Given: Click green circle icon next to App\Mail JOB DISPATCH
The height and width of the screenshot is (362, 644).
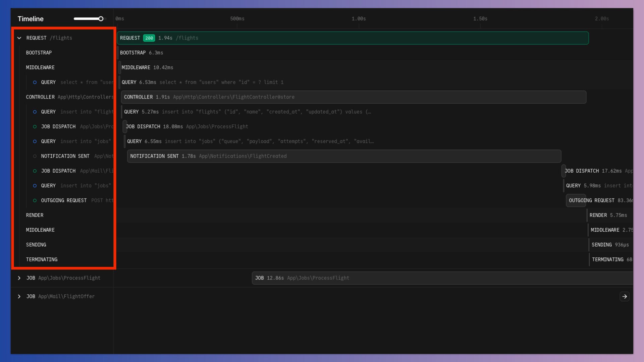Looking at the screenshot, I should [x=35, y=171].
